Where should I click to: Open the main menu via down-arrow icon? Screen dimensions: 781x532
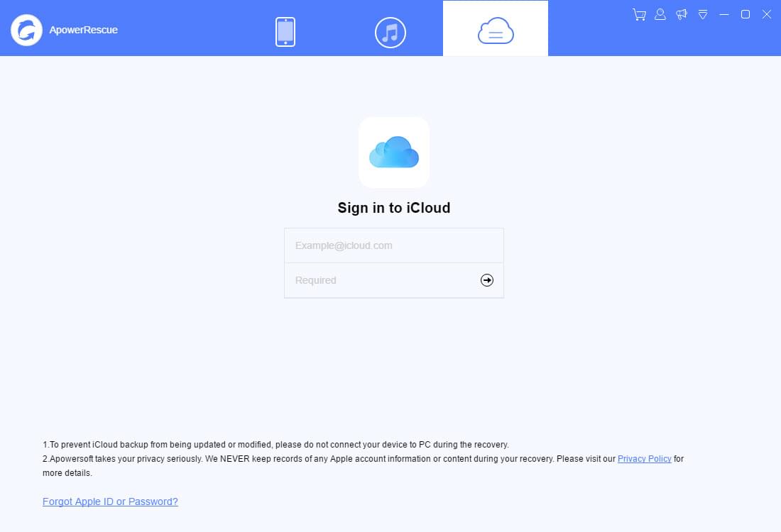tap(703, 14)
